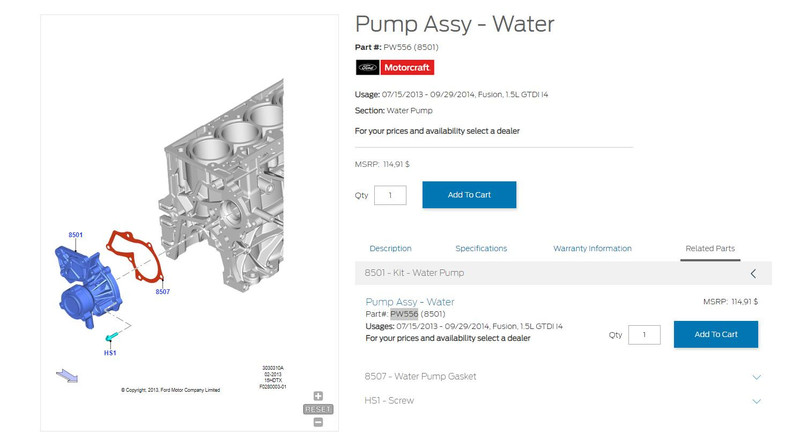The height and width of the screenshot is (432, 800).
Task: Click the HS1 screw in the diagram
Action: 112,333
